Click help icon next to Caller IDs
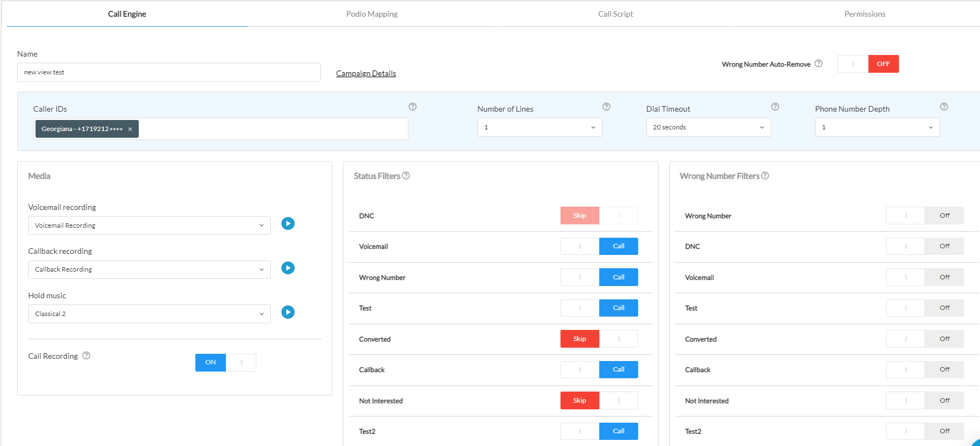Viewport: 980px width, 446px height. [412, 107]
